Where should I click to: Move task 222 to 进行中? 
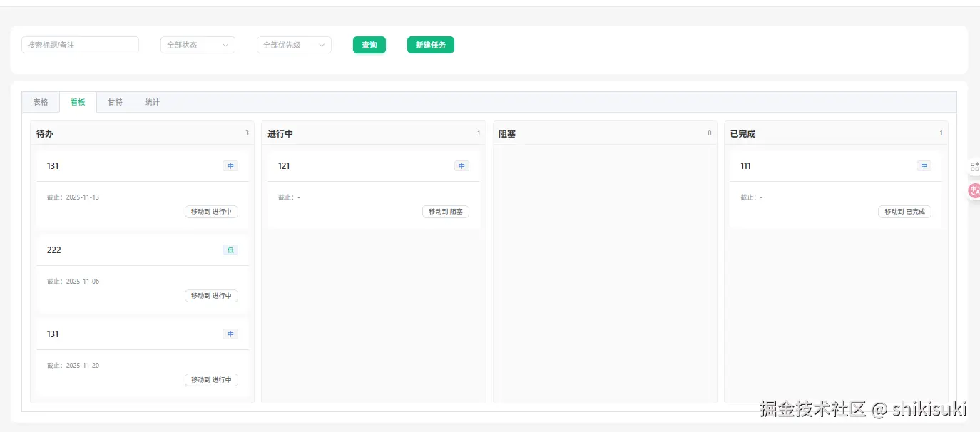(x=211, y=295)
